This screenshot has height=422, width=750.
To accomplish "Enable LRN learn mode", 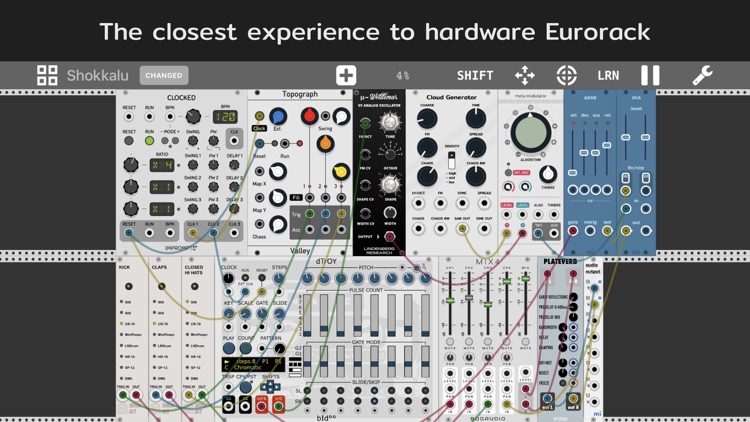I will coord(608,76).
